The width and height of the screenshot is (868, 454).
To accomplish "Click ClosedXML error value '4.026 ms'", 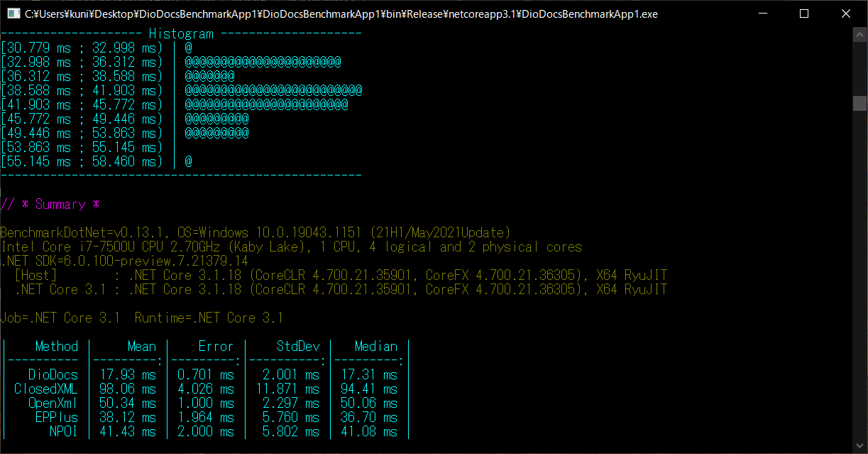I will pyautogui.click(x=206, y=389).
